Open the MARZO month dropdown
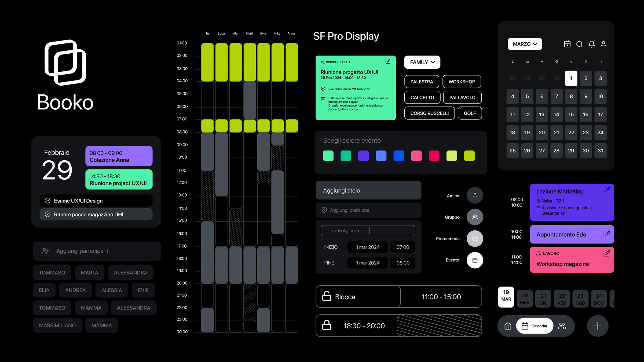The height and width of the screenshot is (362, 644). (525, 44)
